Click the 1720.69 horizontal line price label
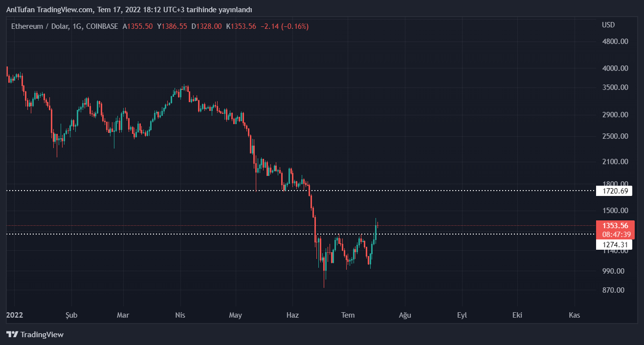Image resolution: width=644 pixels, height=345 pixels. [614, 191]
